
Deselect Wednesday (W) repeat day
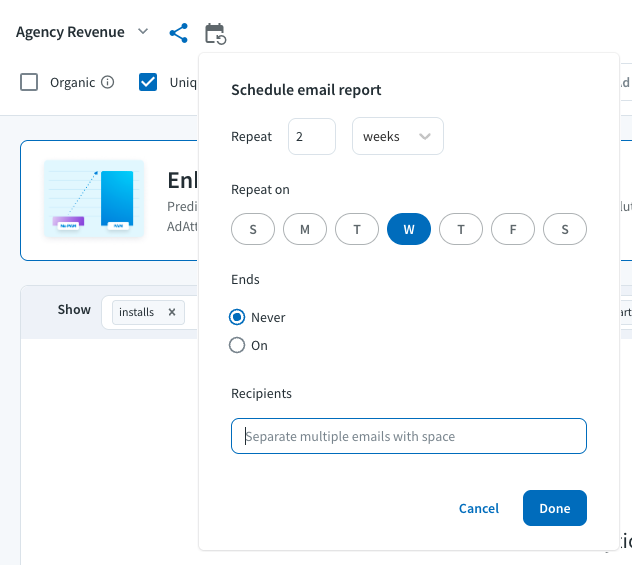point(409,229)
